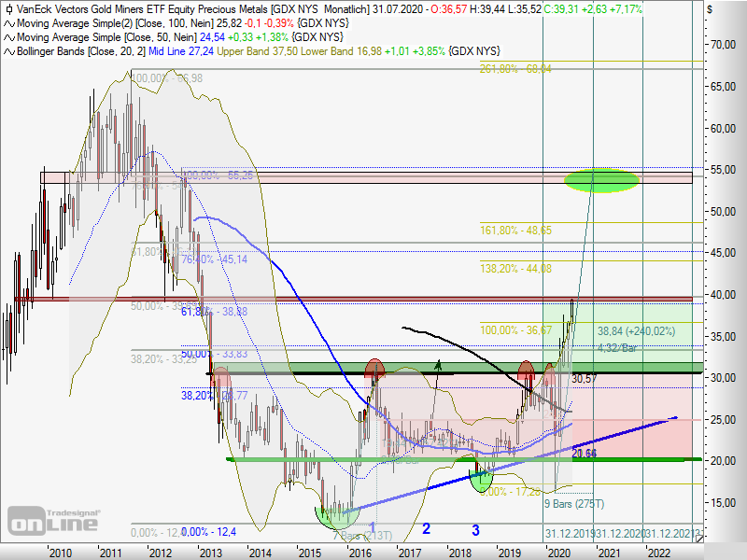The image size is (747, 560).
Task: Click the 2016 year label on time axis
Action: (x=359, y=553)
